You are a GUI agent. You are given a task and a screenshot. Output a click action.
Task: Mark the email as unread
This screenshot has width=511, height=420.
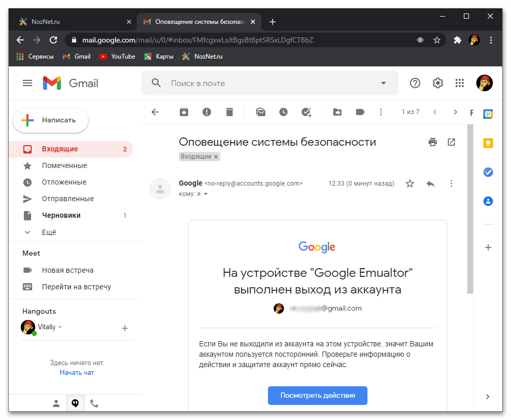[x=261, y=112]
